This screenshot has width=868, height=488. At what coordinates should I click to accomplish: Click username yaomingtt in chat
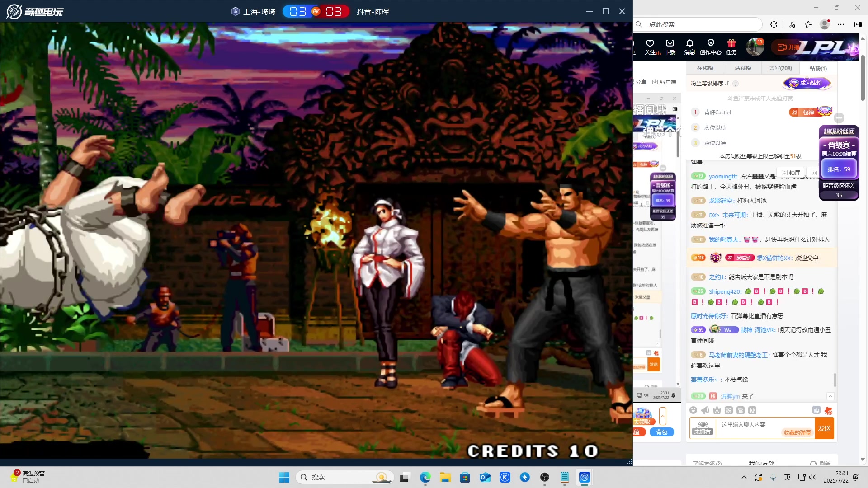point(723,176)
